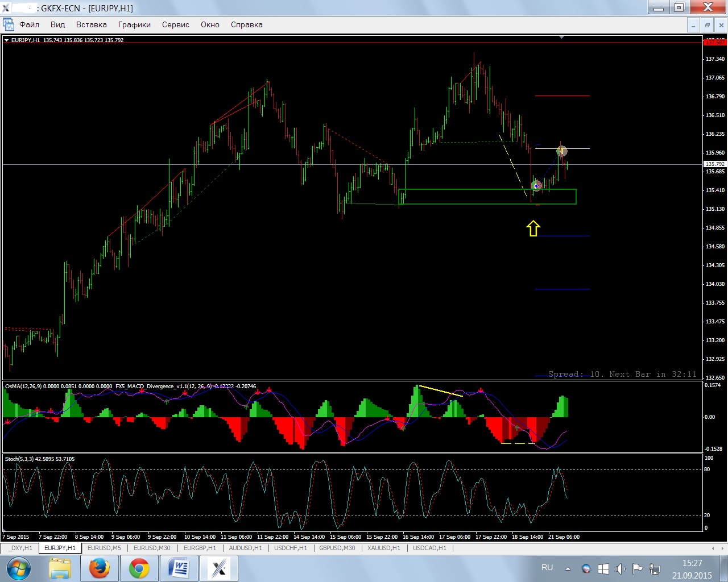Open Windows Explorer from the taskbar
728x582 pixels.
tap(60, 568)
